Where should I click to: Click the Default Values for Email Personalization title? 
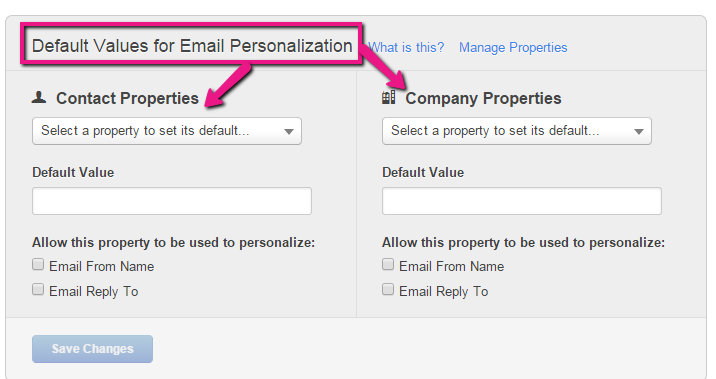coord(192,46)
